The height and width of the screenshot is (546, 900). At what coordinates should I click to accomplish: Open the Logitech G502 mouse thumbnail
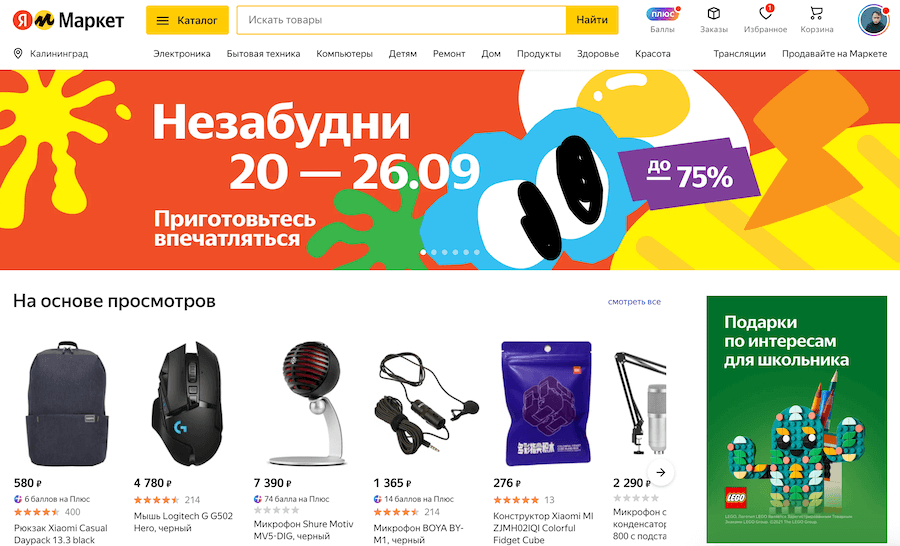coord(187,403)
